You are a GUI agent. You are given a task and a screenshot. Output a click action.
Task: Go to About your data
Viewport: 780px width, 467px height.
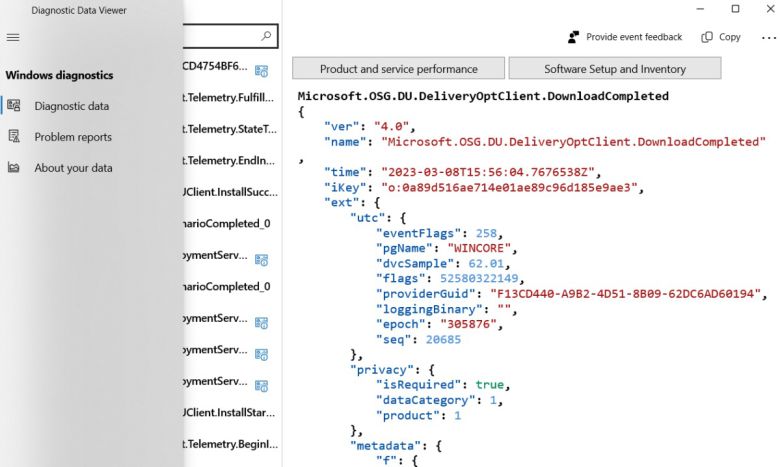(x=72, y=168)
